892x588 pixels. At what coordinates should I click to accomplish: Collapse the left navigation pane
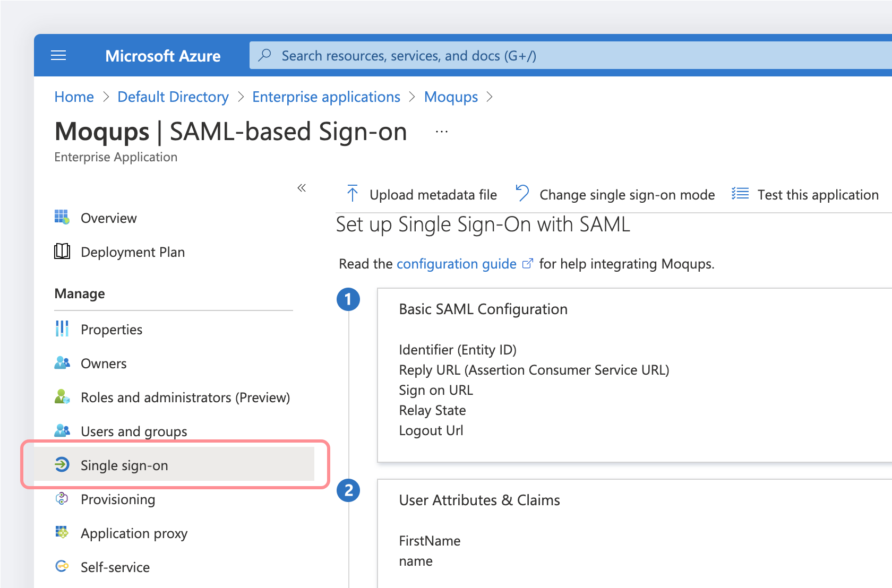pos(302,188)
